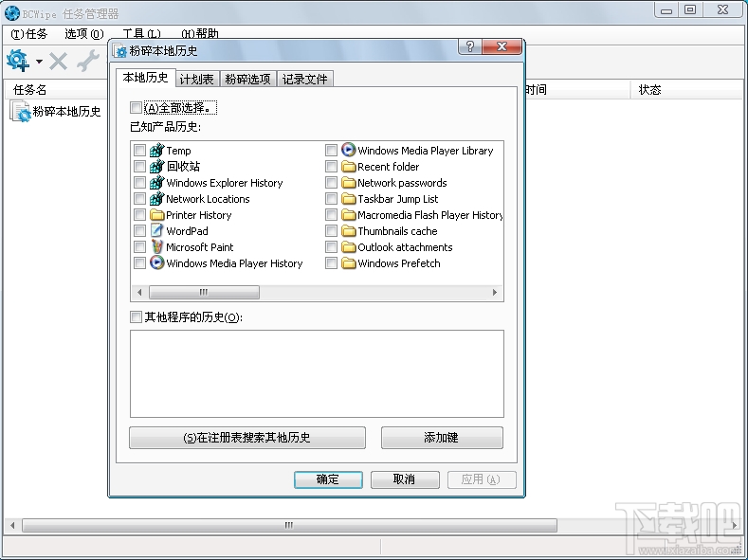Open the (H)帮助 menu
This screenshot has height=560, width=748.
(200, 34)
